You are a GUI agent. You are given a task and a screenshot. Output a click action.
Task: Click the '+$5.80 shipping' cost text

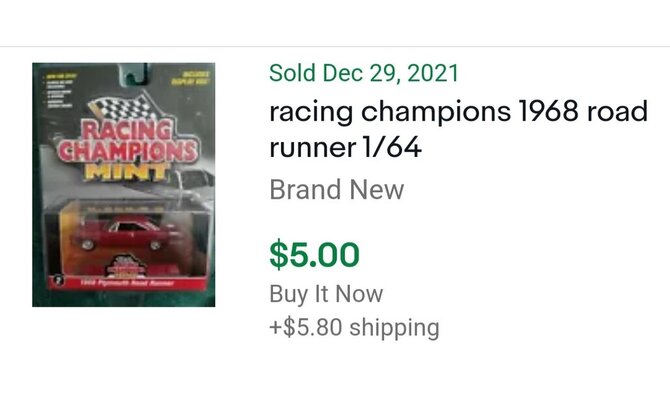[x=354, y=327]
